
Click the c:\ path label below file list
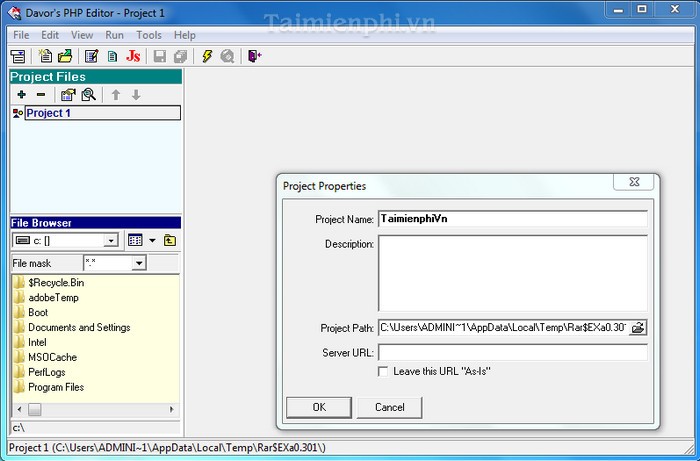point(19,428)
